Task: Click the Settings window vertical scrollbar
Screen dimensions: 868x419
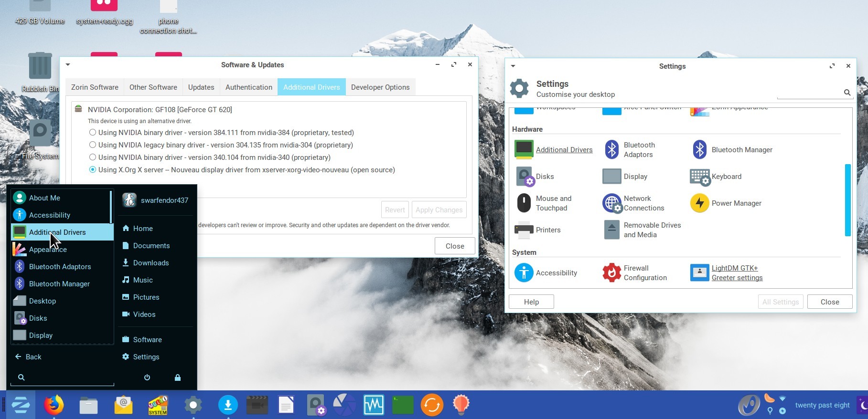Action: coord(847,200)
